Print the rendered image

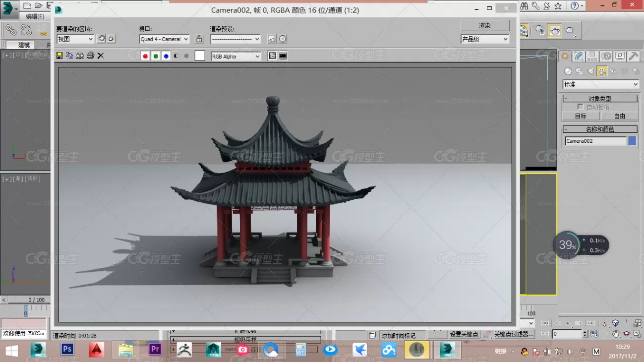[x=90, y=56]
